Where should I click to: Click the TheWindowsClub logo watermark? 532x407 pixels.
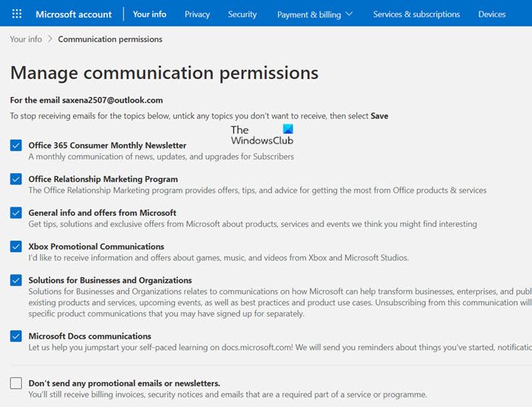[x=261, y=135]
